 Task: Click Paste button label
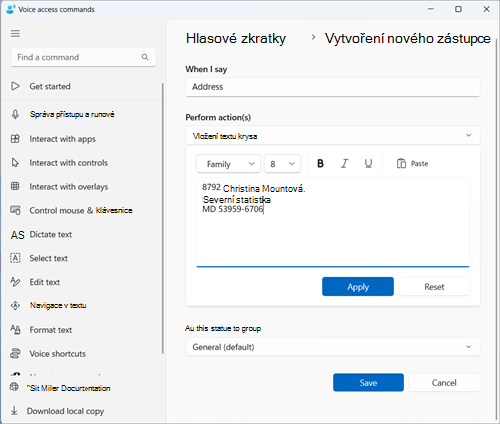pos(419,164)
